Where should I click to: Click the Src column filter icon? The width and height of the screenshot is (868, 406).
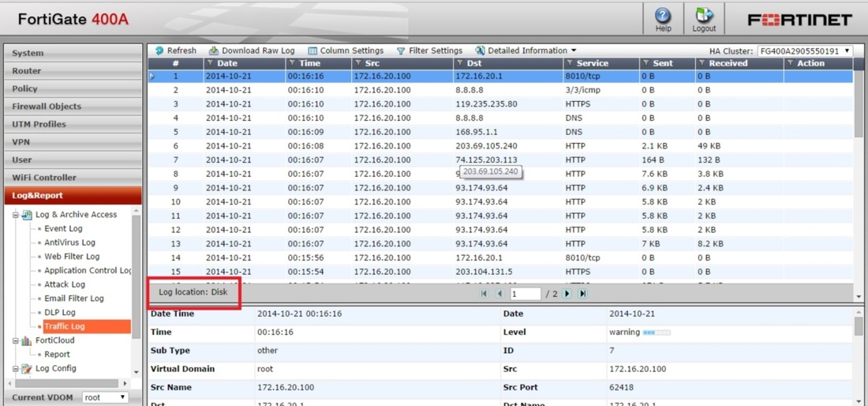[359, 63]
